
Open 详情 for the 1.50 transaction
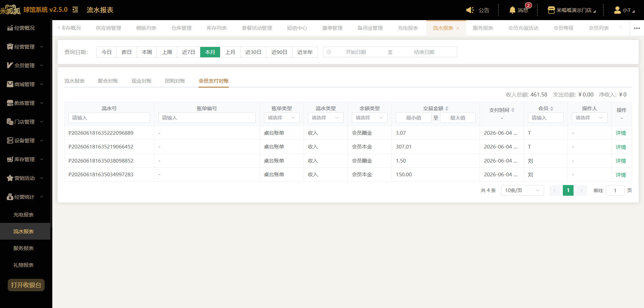pos(621,161)
